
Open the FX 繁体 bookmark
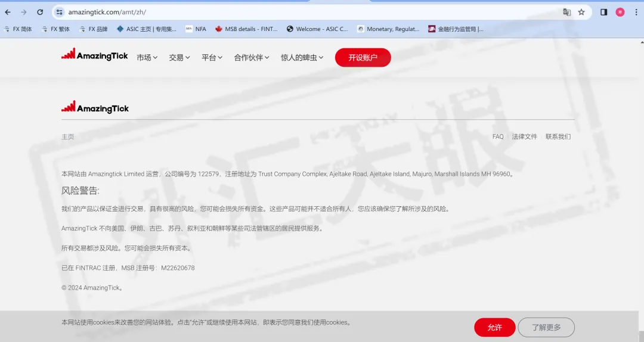55,29
